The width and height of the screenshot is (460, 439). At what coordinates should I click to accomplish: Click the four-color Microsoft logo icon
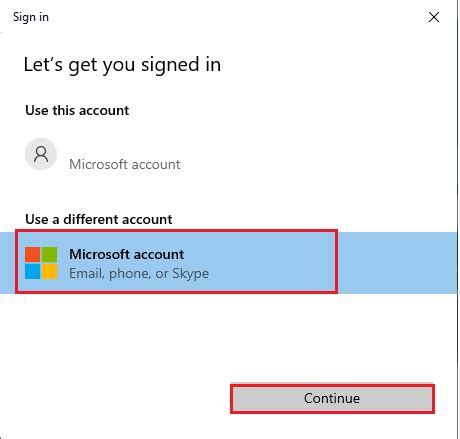click(x=41, y=263)
